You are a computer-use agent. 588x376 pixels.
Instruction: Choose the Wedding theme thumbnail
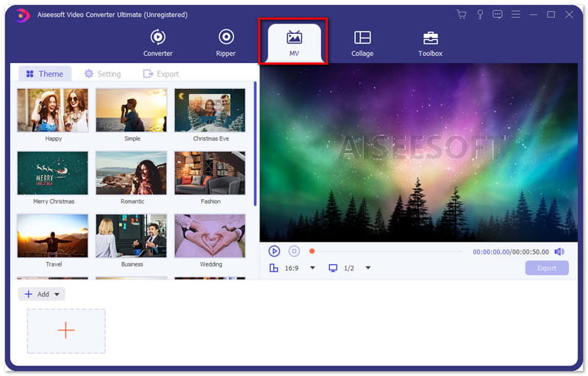(210, 236)
